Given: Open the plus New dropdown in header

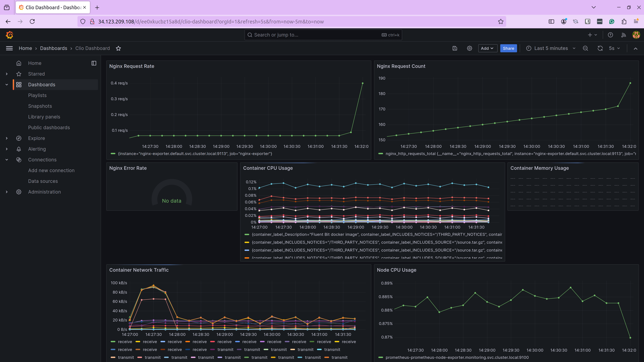Looking at the screenshot, I should [x=592, y=35].
